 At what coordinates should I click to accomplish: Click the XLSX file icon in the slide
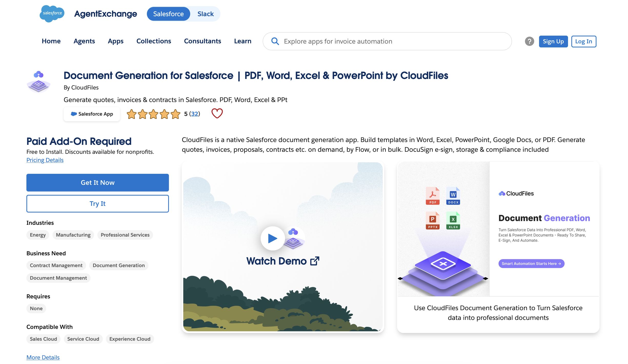point(453,220)
